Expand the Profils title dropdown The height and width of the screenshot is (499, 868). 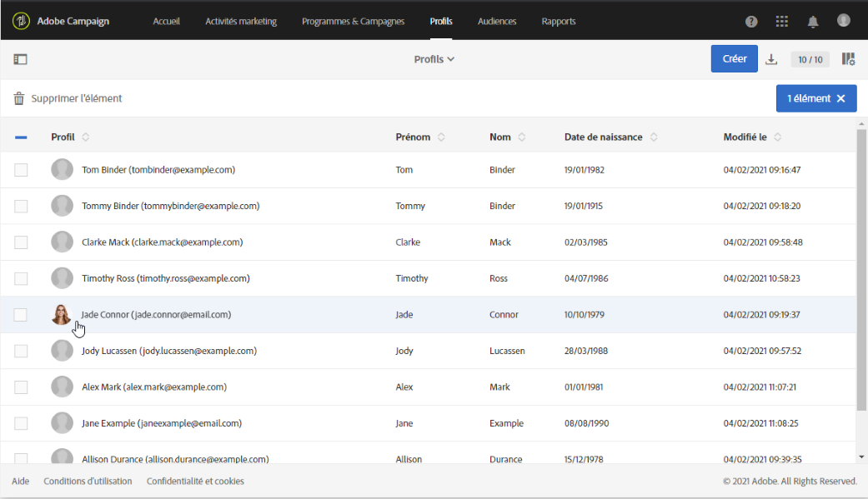pos(434,59)
